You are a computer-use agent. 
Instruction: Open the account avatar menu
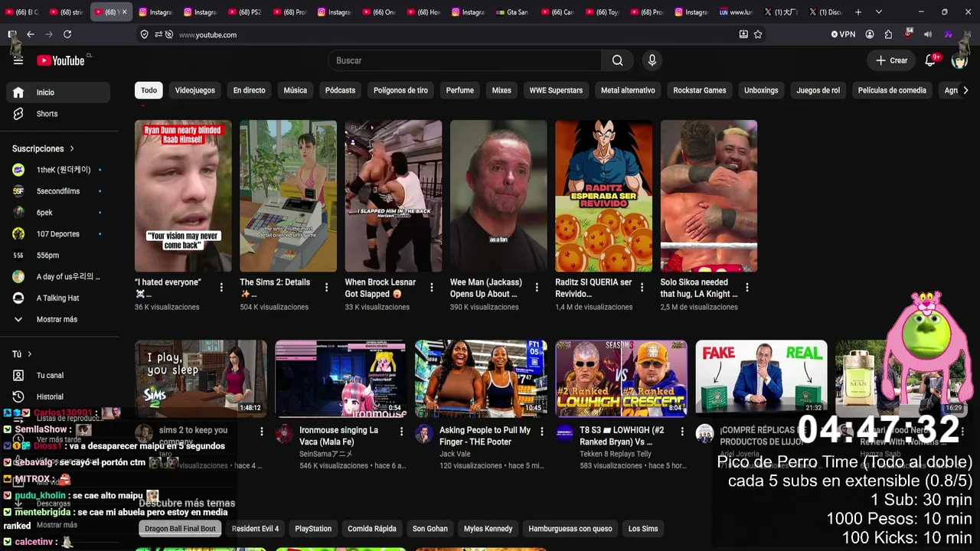(959, 60)
